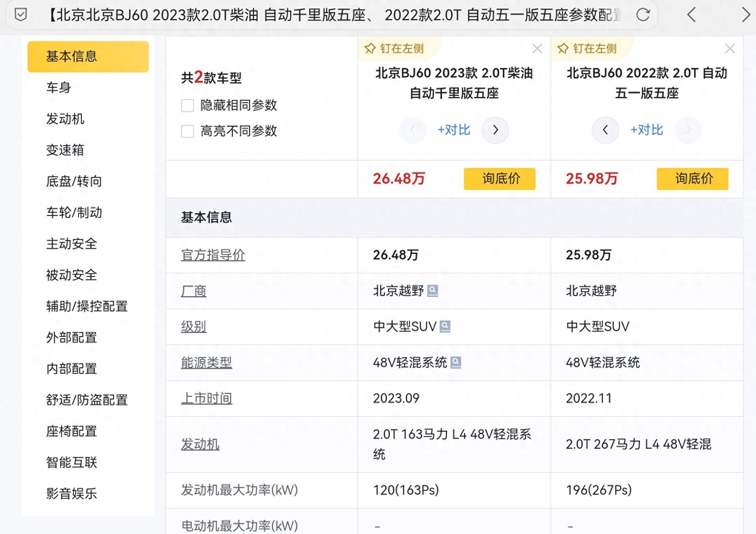Jump to 变速箱 section
This screenshot has width=756, height=534.
coord(65,150)
